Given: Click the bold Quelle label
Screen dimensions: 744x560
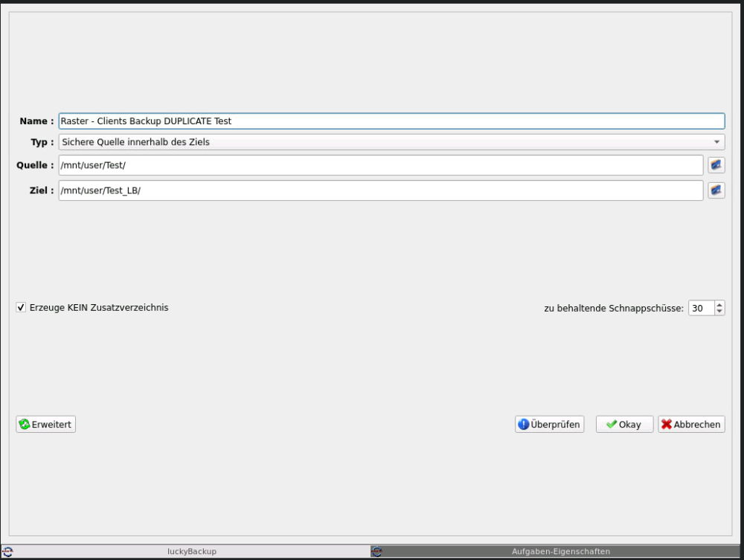Looking at the screenshot, I should click(35, 165).
